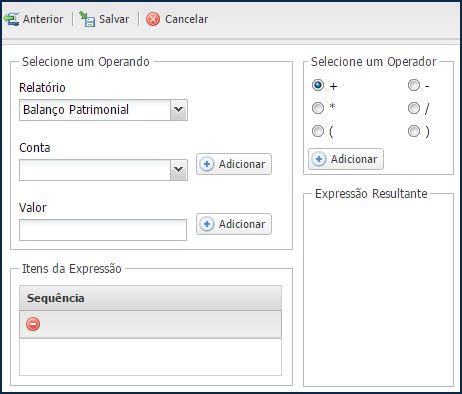The height and width of the screenshot is (394, 462).
Task: Select the close parenthesis radio button
Action: click(414, 131)
